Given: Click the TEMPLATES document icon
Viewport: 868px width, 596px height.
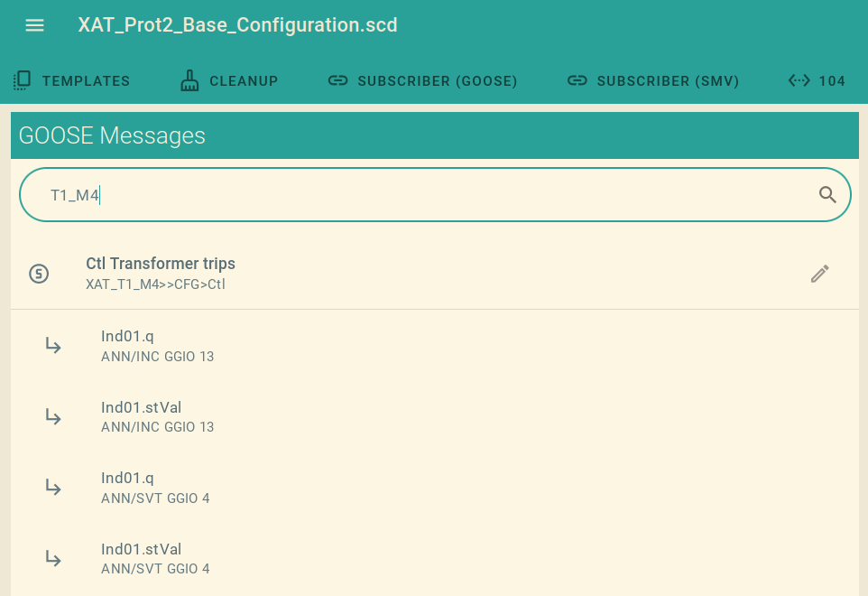Looking at the screenshot, I should tap(22, 80).
